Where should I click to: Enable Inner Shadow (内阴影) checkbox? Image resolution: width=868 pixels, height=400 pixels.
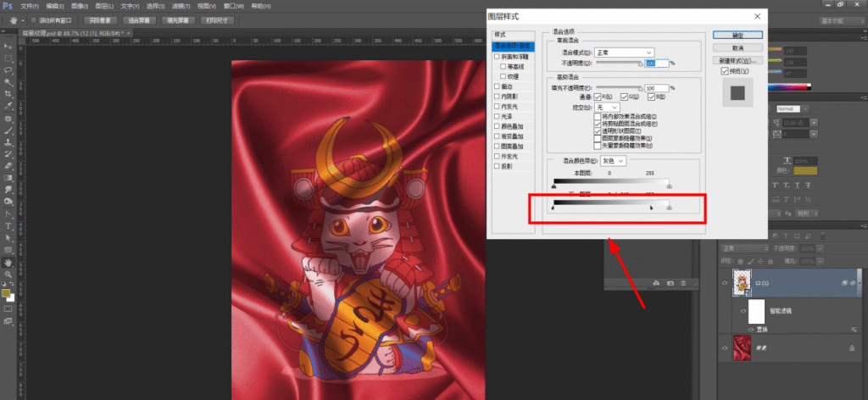tap(497, 97)
